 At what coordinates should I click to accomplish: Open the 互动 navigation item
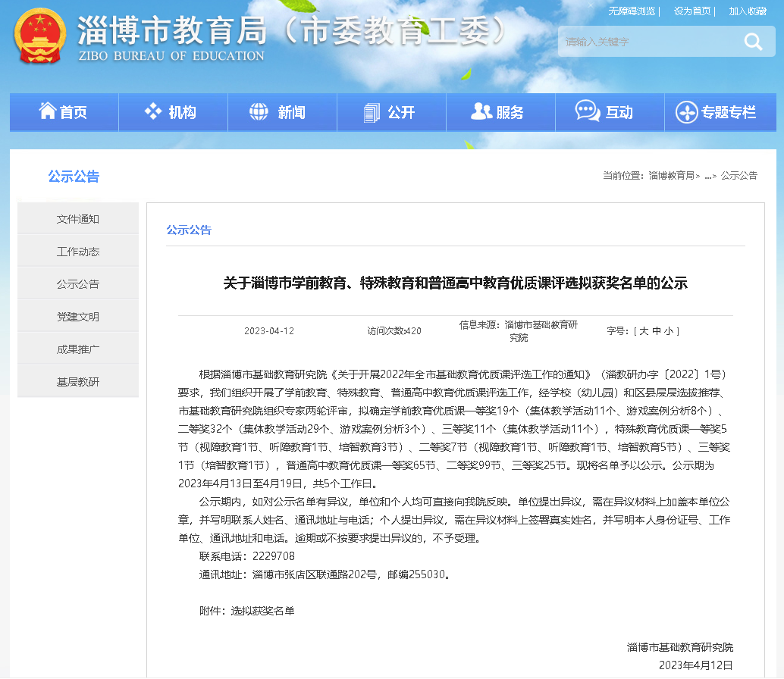pyautogui.click(x=610, y=112)
